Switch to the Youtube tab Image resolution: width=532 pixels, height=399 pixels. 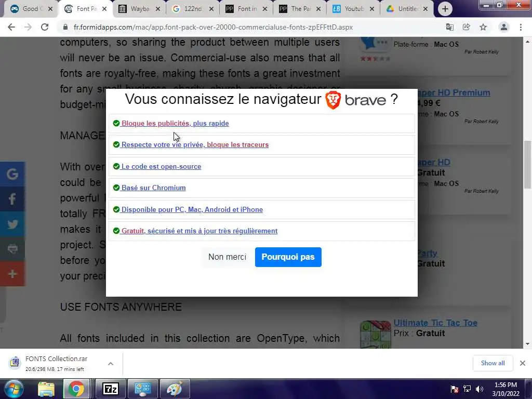pos(353,9)
